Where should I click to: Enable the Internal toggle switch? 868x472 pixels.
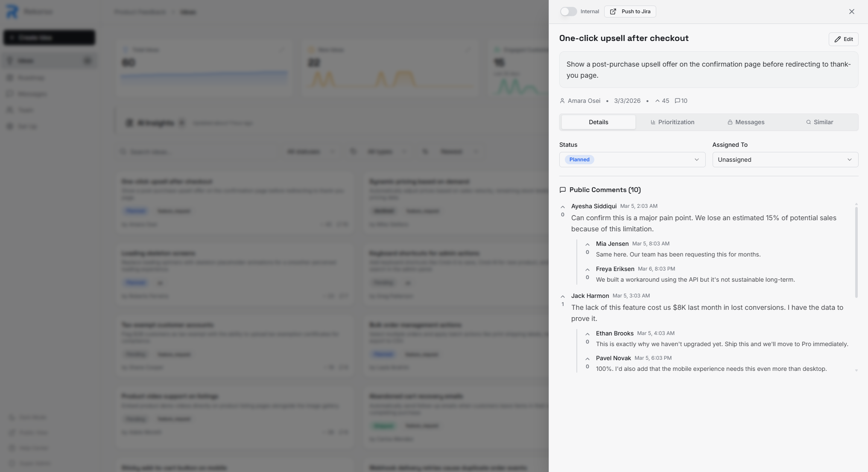(568, 12)
